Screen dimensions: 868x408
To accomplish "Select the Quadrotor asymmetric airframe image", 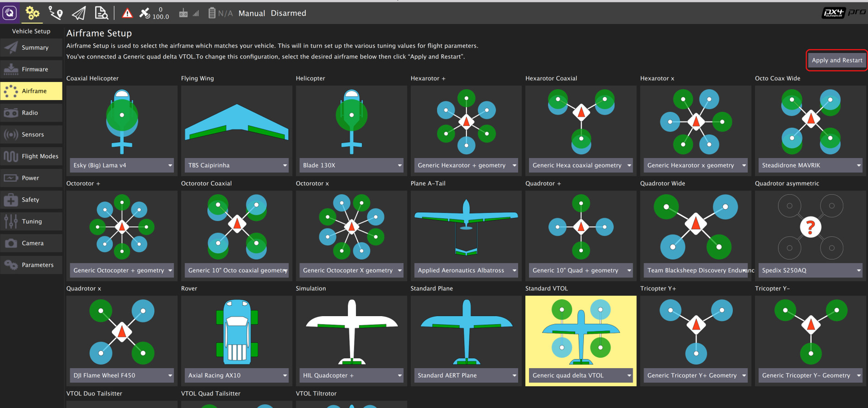I will coord(810,227).
